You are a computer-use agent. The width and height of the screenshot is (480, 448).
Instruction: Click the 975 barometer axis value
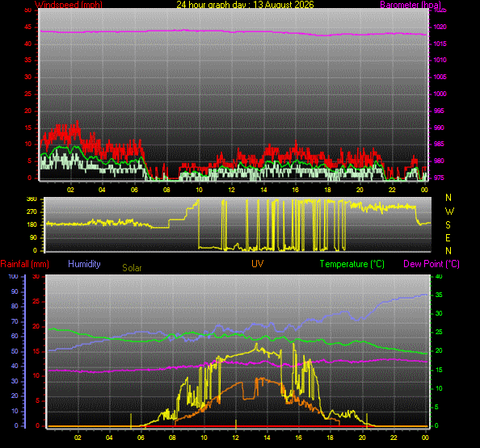[439, 178]
